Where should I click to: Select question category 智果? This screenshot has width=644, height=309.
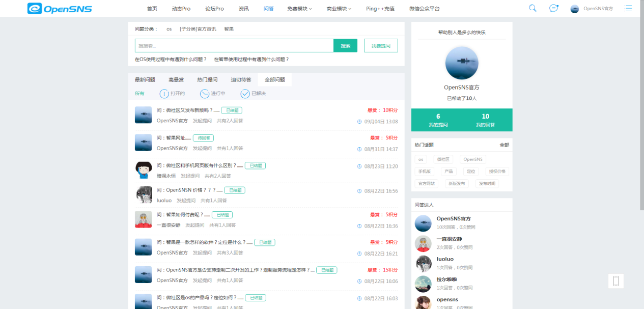pyautogui.click(x=229, y=29)
